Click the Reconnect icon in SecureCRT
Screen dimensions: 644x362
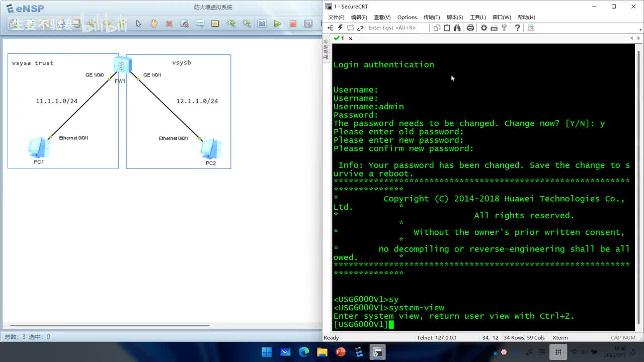350,28
